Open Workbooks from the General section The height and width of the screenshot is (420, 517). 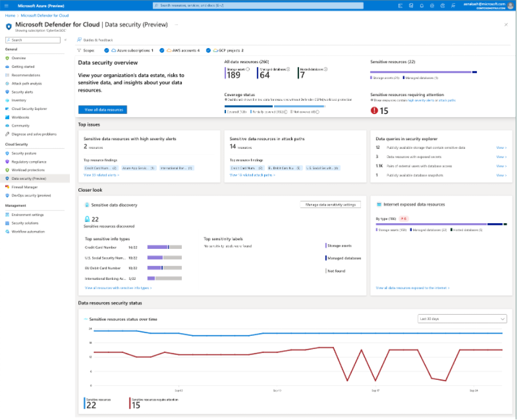[22, 117]
